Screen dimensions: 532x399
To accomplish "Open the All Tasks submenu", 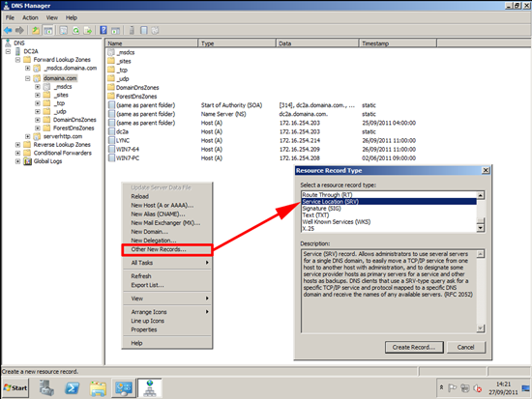I will (167, 263).
